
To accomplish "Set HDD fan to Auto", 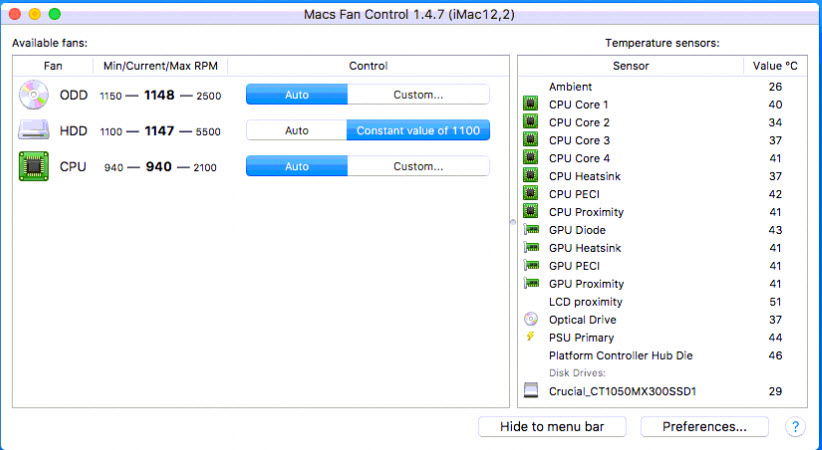I will tap(297, 131).
